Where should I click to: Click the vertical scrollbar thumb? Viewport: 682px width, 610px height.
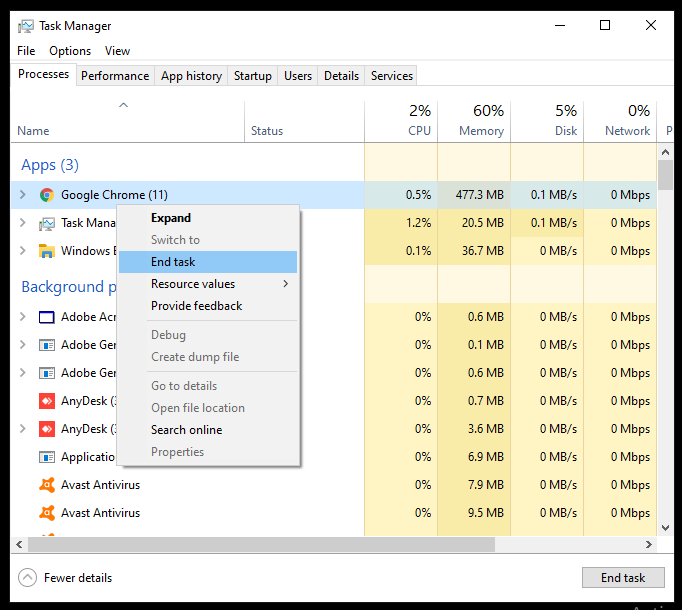coord(665,175)
